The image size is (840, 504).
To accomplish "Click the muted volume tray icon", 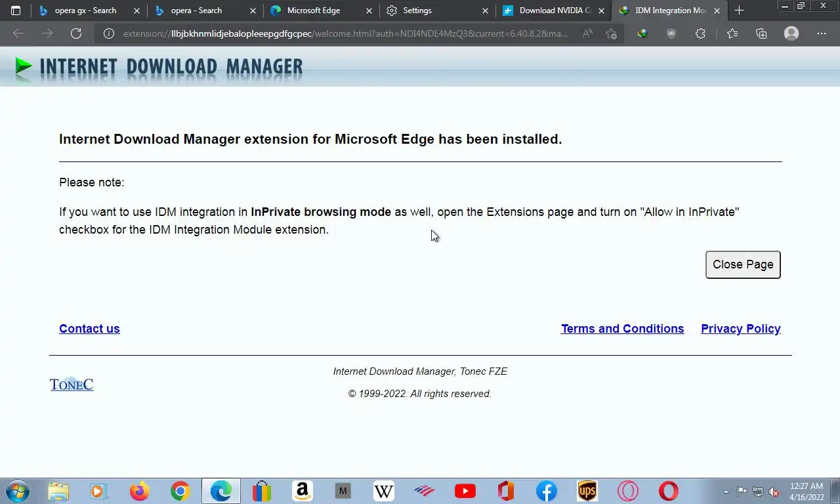I will [774, 492].
